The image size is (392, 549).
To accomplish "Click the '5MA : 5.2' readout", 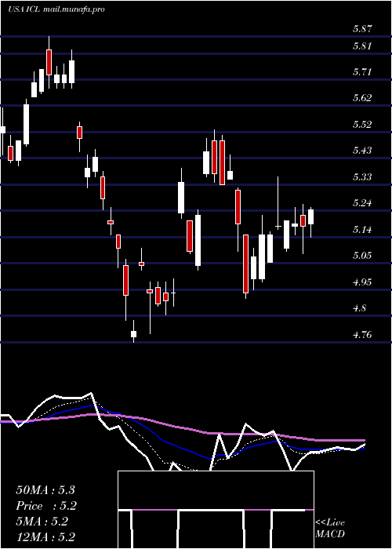I will click(42, 522).
